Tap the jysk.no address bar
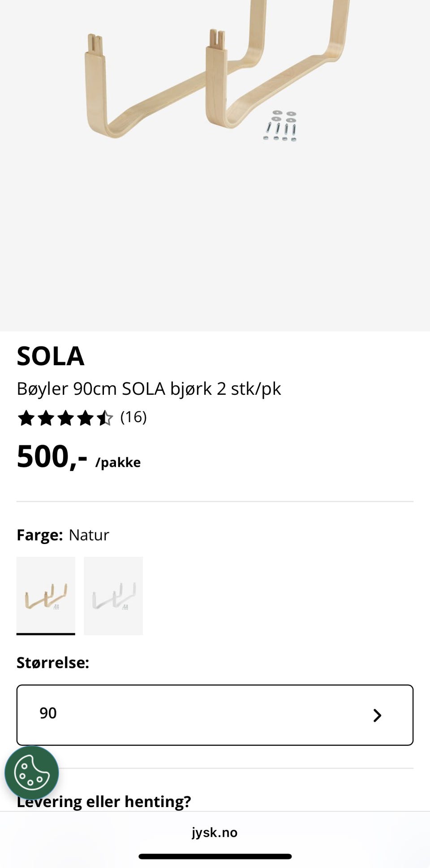Viewport: 430px width, 868px height. [x=215, y=832]
